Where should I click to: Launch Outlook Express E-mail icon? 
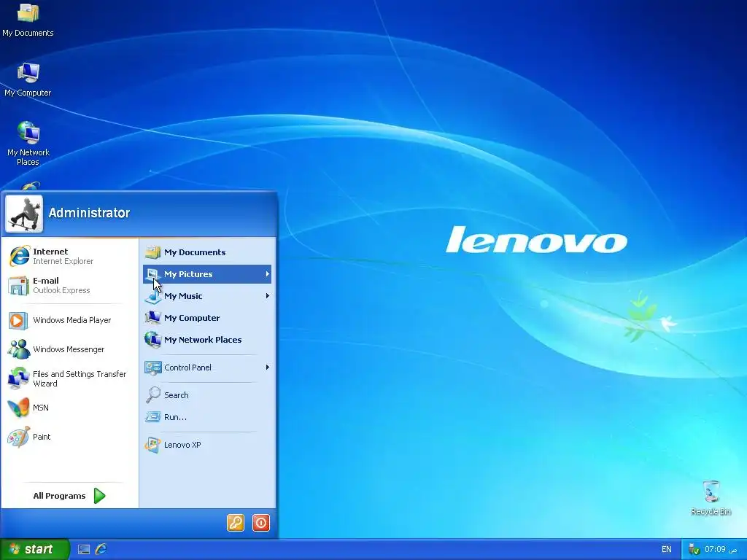[x=18, y=286]
